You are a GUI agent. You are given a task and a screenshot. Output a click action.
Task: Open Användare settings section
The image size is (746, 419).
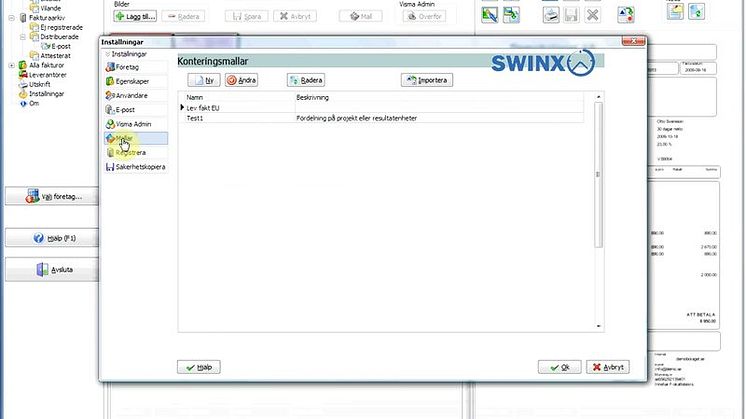[x=136, y=96]
